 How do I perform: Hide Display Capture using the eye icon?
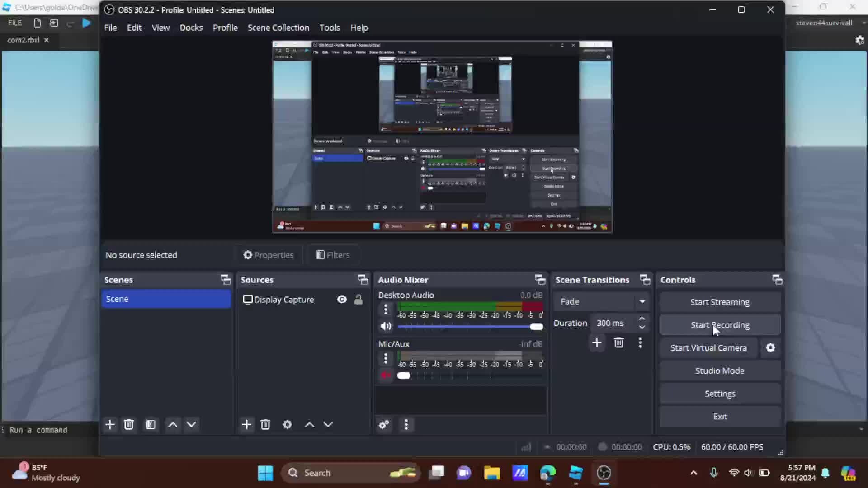(342, 300)
